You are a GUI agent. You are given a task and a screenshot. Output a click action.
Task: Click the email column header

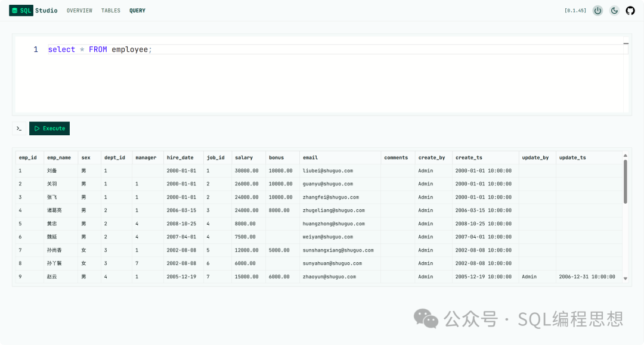click(x=310, y=158)
